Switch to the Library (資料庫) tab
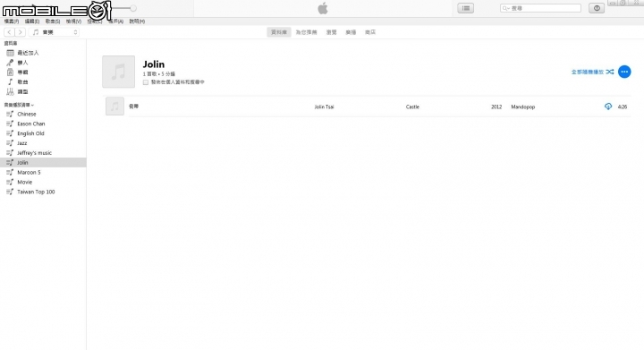This screenshot has height=350, width=644. [x=279, y=32]
